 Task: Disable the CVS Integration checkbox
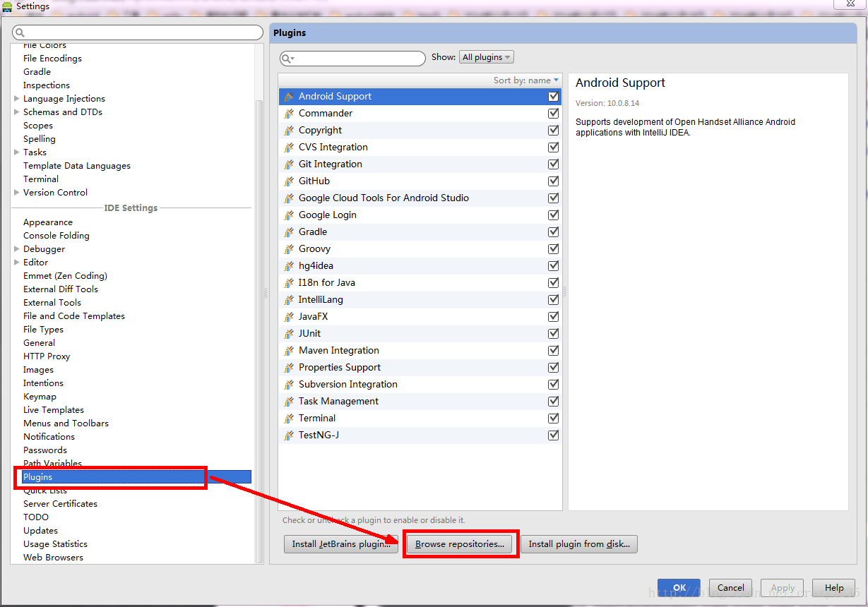(553, 148)
